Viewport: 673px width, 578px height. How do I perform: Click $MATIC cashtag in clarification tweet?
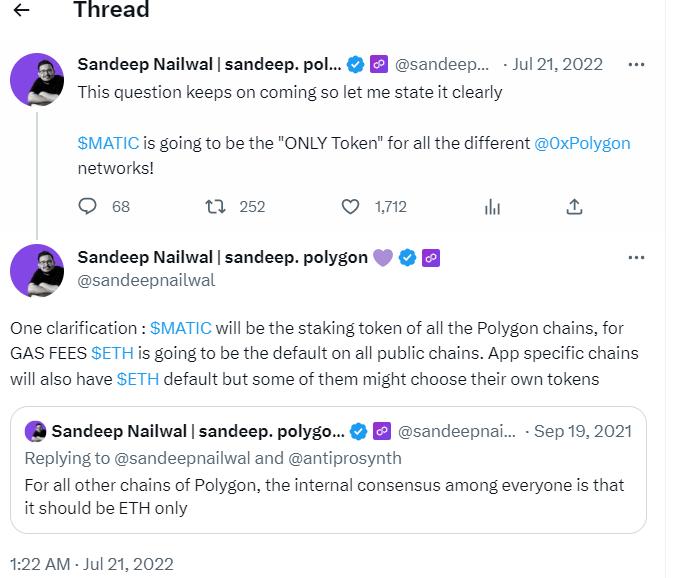click(x=181, y=328)
